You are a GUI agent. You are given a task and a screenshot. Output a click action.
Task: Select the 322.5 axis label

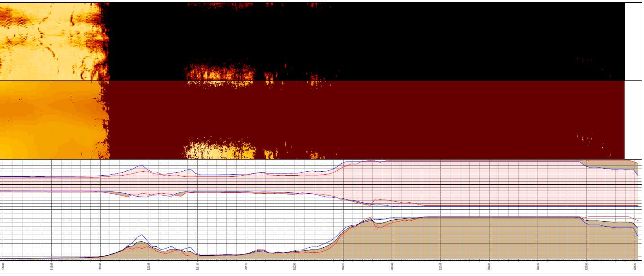coord(343,266)
